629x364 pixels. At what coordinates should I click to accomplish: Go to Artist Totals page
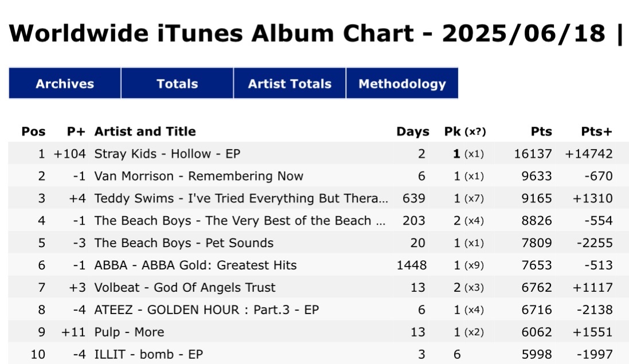[x=290, y=83]
